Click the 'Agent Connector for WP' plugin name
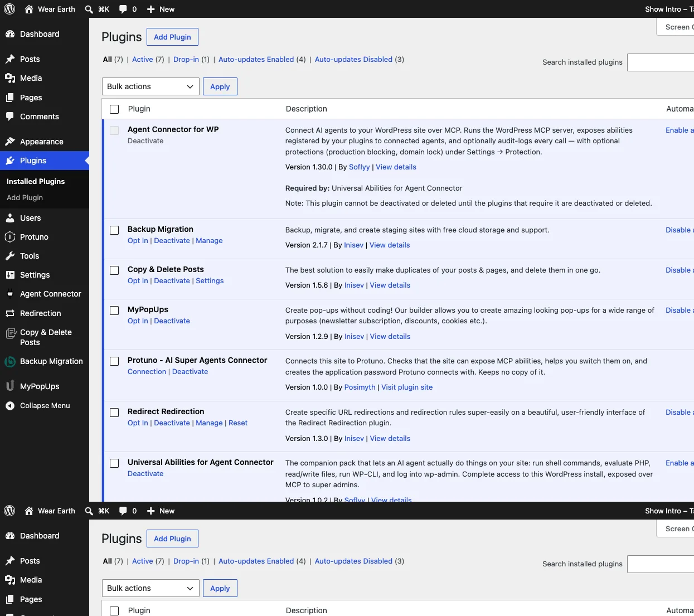The width and height of the screenshot is (694, 616). (x=173, y=129)
